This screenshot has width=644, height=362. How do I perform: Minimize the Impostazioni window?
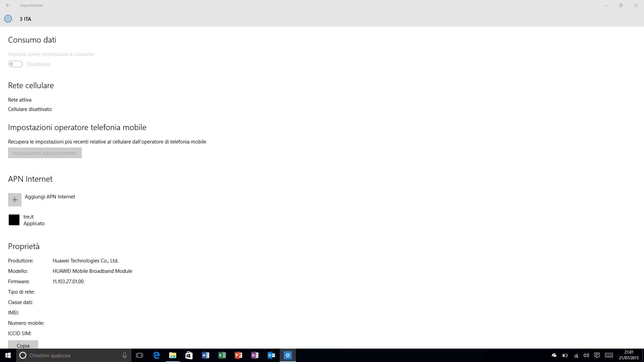[x=605, y=5]
